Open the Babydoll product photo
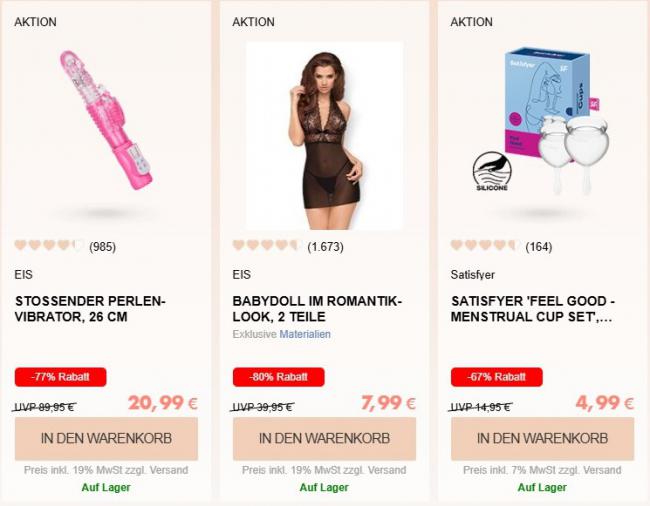This screenshot has width=650, height=506. [x=324, y=136]
